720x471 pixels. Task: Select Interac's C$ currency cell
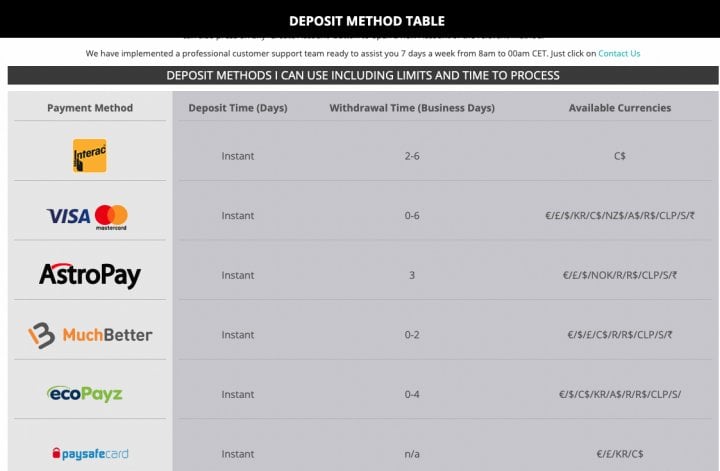619,156
